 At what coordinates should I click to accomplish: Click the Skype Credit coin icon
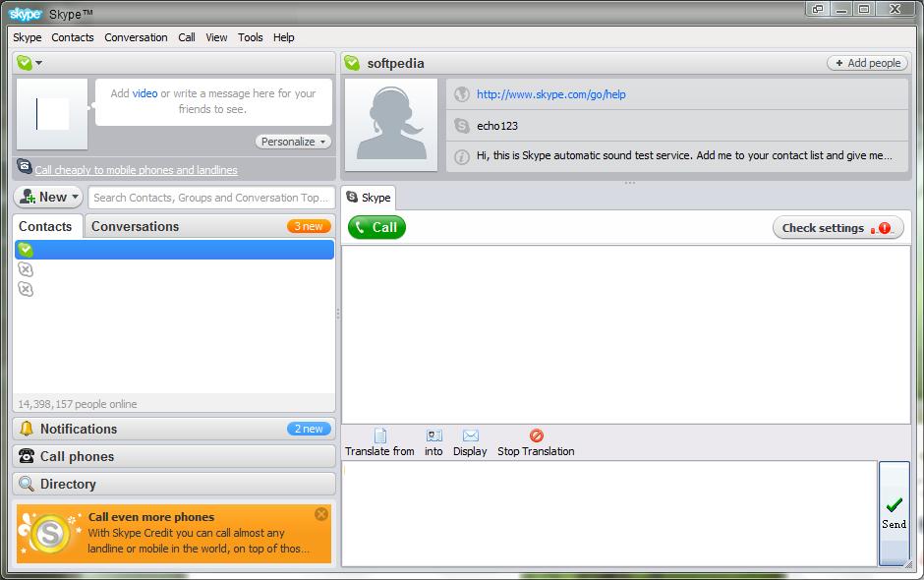tap(49, 534)
